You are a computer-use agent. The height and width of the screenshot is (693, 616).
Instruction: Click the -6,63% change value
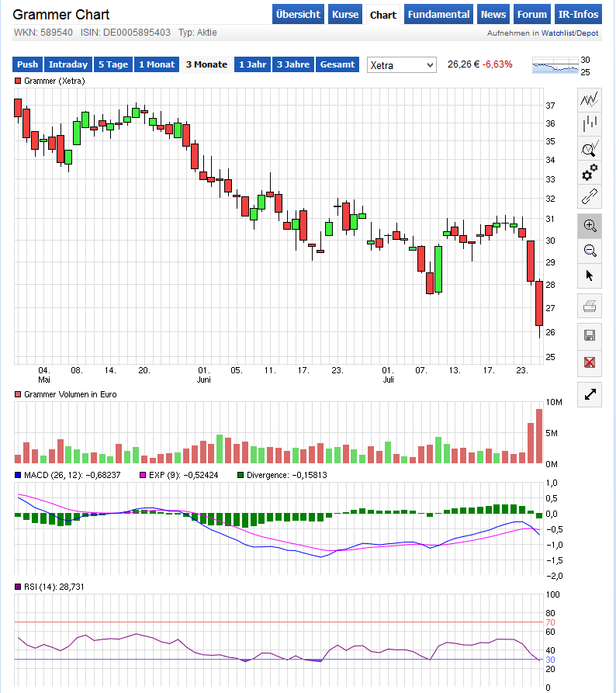click(497, 64)
